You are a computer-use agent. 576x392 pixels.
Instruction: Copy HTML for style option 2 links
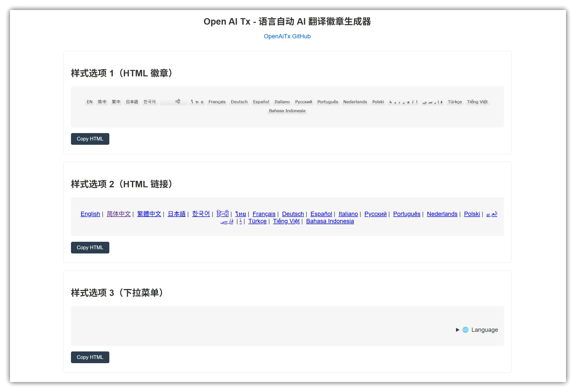point(90,247)
